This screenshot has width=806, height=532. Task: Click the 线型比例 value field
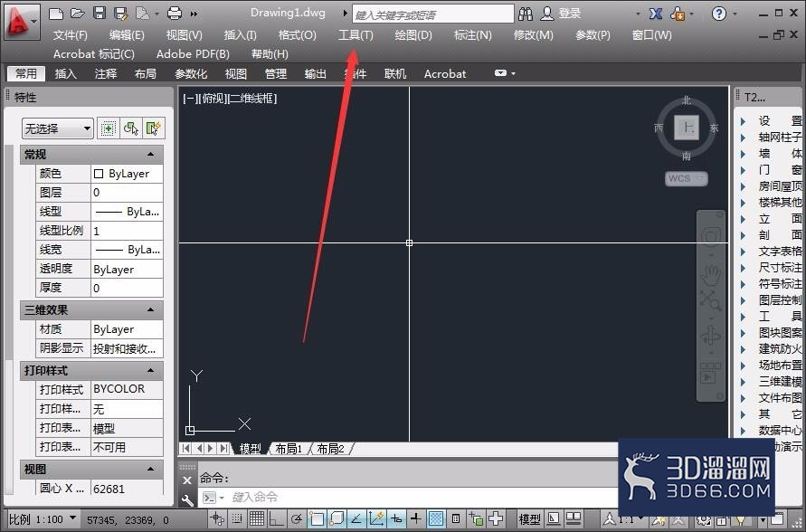click(127, 231)
